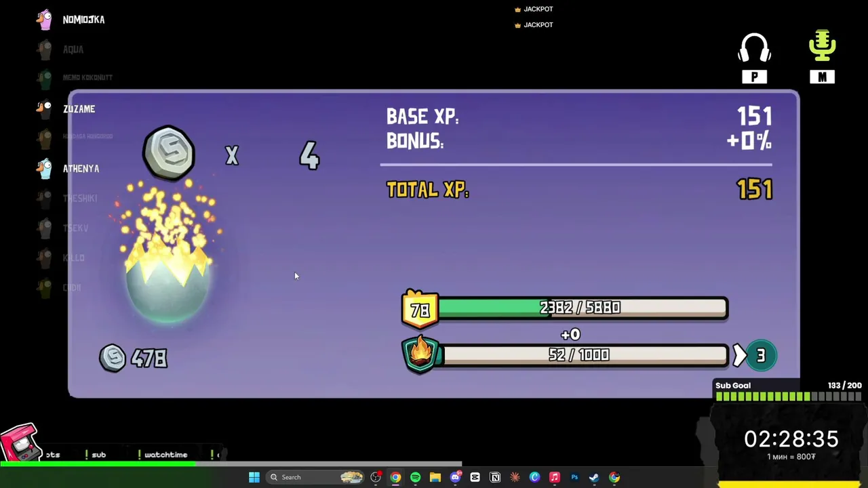Click the BASE XP label
This screenshot has width=868, height=488.
pos(422,117)
